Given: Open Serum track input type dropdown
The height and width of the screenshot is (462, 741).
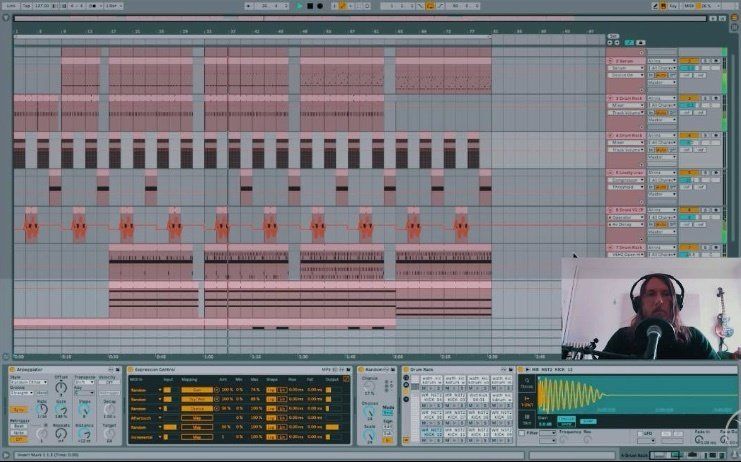Looking at the screenshot, I should [x=662, y=61].
